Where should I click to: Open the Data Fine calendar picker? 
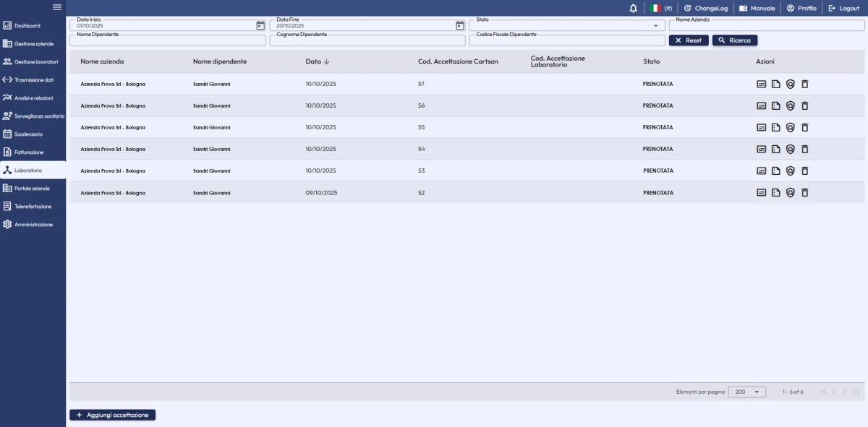(x=460, y=25)
